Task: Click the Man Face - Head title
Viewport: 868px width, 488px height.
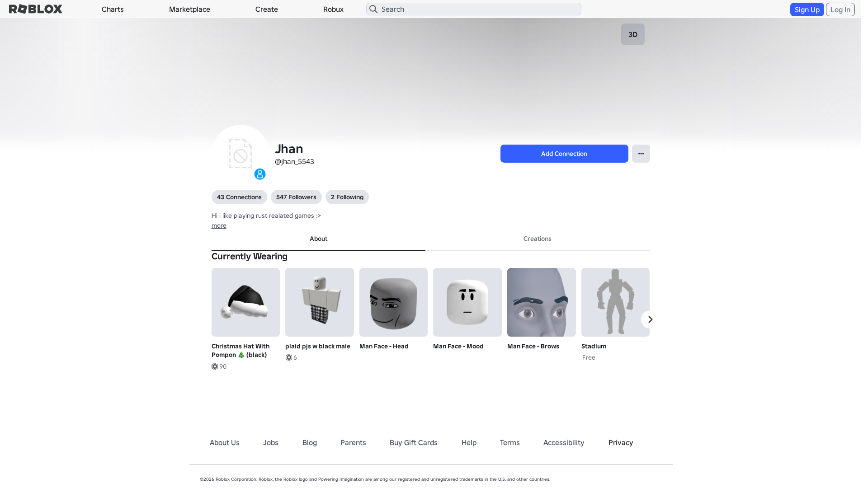Action: 384,346
